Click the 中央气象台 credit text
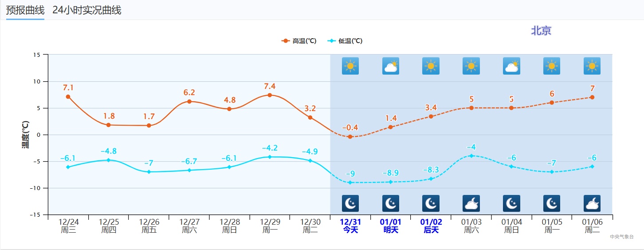The image size is (644, 250). tap(622, 237)
